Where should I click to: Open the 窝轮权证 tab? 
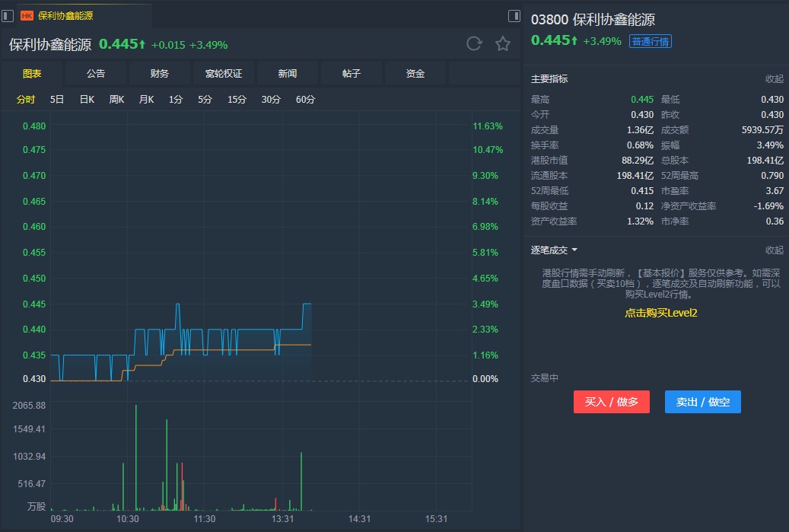pyautogui.click(x=224, y=74)
